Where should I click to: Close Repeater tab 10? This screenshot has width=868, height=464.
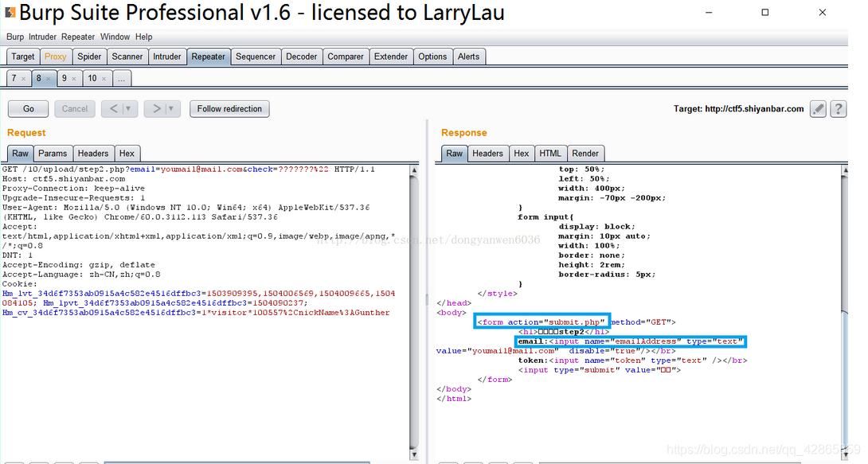(104, 79)
